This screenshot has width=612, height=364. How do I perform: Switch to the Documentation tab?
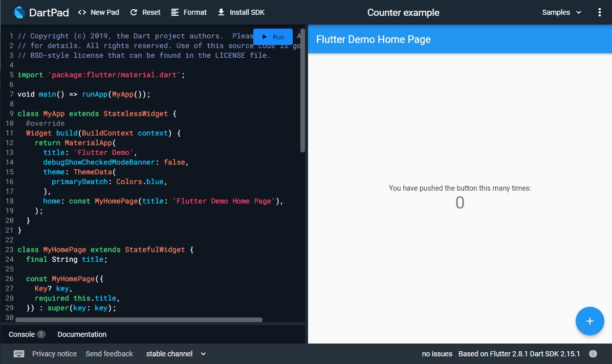point(82,334)
